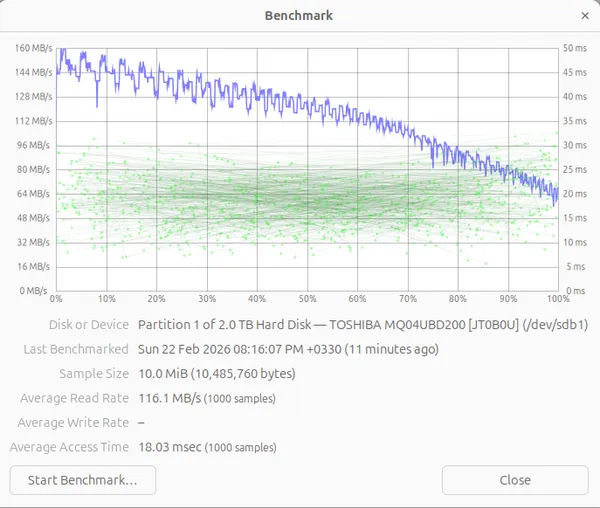Click the 25 ms axis label
The width and height of the screenshot is (600, 508).
click(x=575, y=169)
